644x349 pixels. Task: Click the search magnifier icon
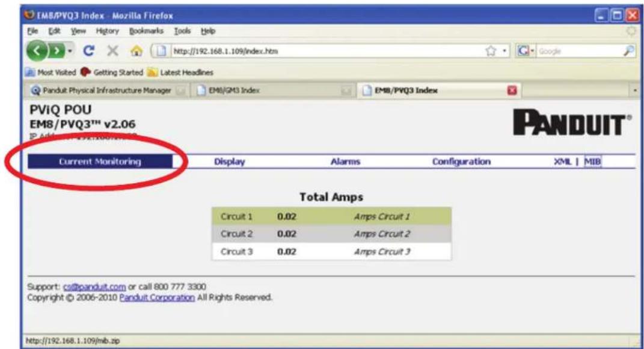tap(628, 51)
